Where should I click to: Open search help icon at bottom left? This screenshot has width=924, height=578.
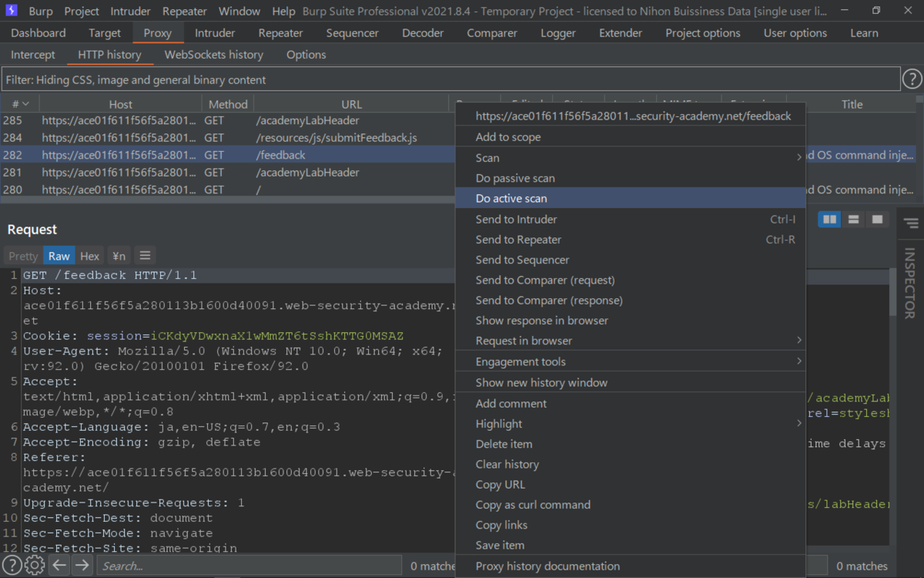click(x=12, y=566)
